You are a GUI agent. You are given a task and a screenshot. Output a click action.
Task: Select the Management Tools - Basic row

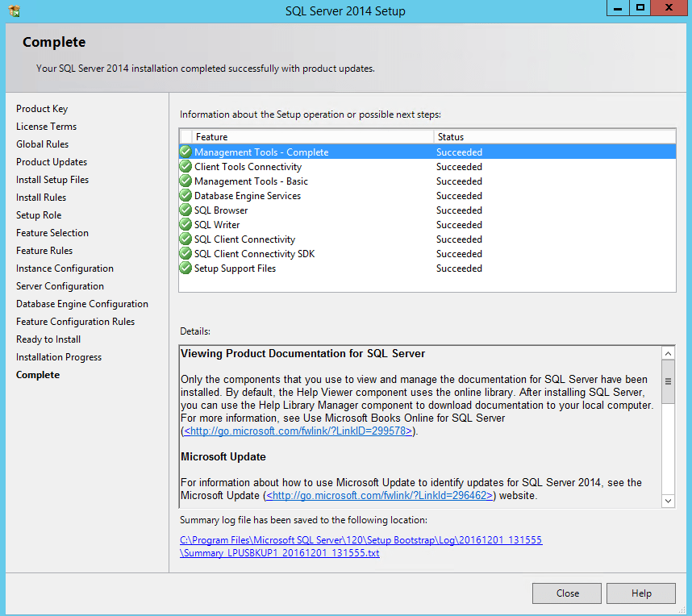(x=250, y=181)
